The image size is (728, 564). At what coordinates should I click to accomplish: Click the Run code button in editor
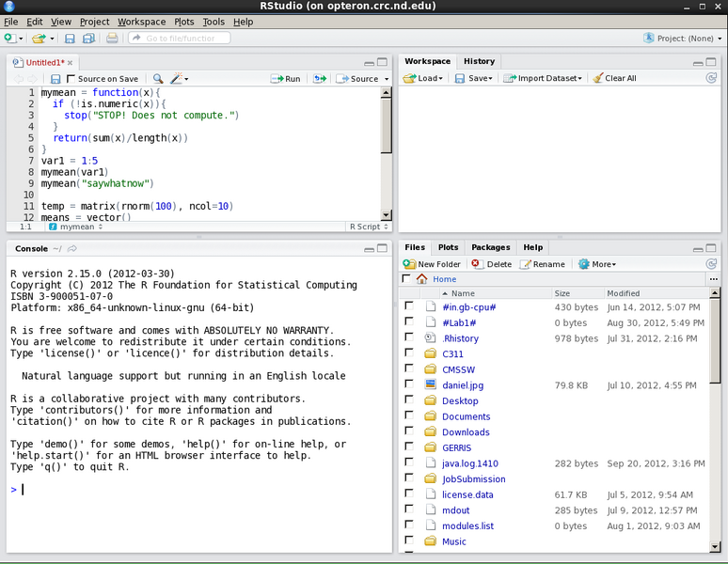pyautogui.click(x=286, y=79)
